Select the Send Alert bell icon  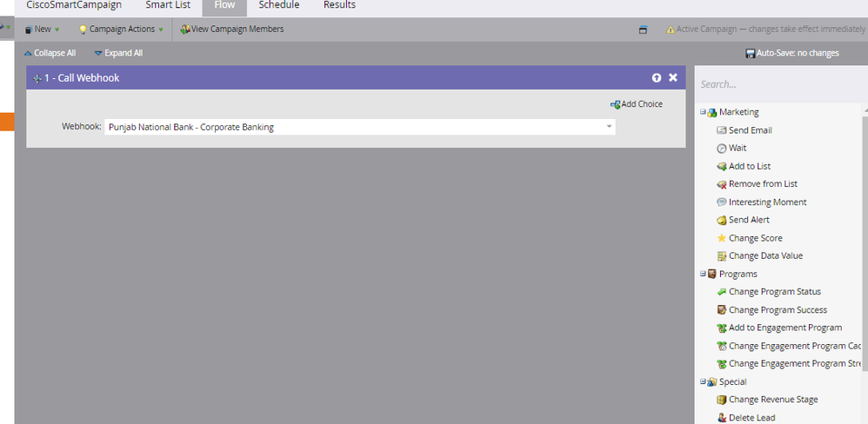tap(721, 220)
